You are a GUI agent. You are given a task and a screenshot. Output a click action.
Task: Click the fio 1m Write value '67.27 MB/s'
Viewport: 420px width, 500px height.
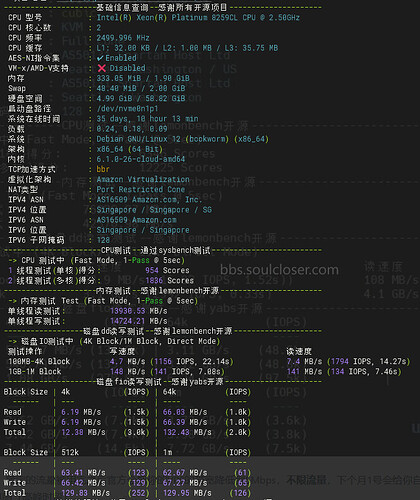pyautogui.click(x=185, y=483)
